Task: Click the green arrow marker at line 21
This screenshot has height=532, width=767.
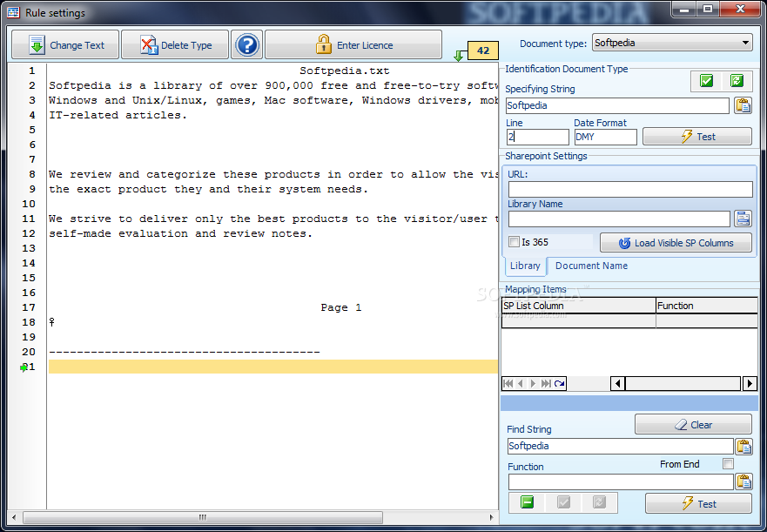Action: [23, 367]
